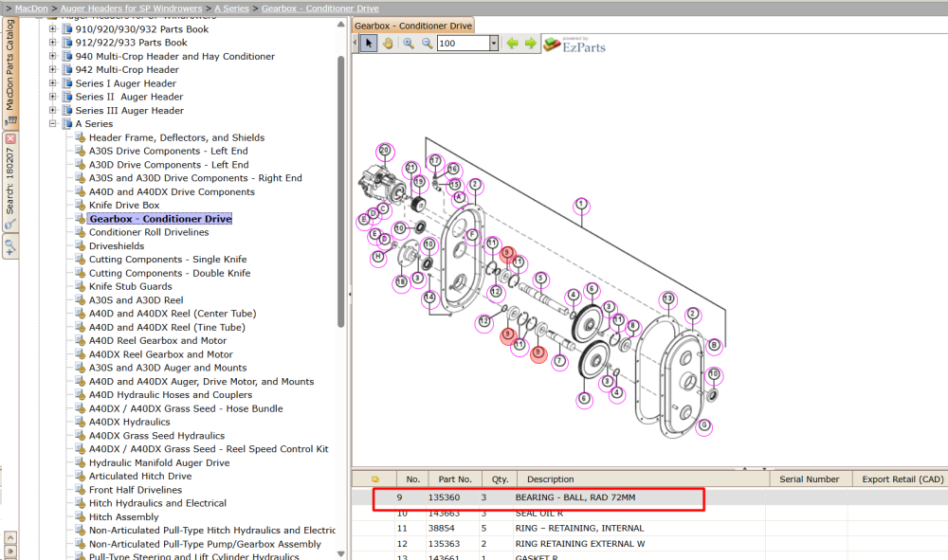
Task: Open the Search: 180207 side tab
Action: [10, 181]
